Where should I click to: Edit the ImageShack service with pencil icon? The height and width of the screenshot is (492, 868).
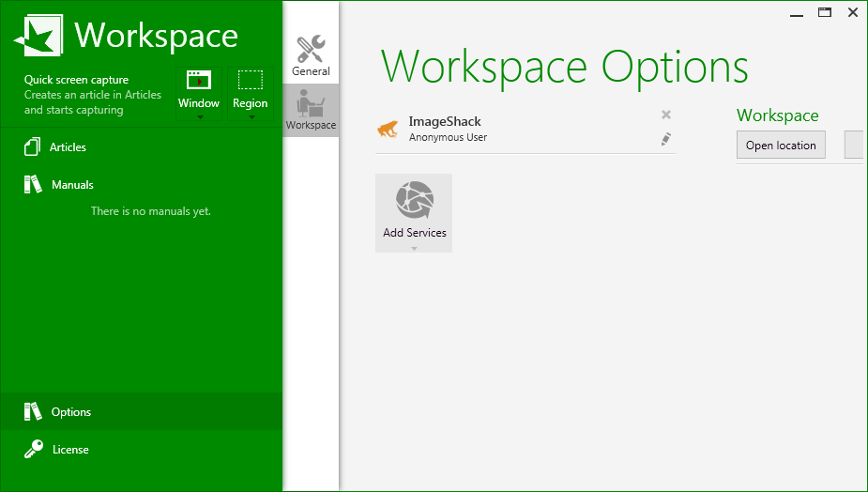pyautogui.click(x=666, y=139)
